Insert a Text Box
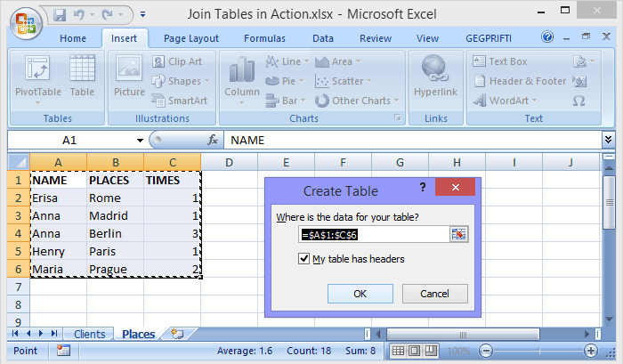This screenshot has height=364, width=623. [x=500, y=61]
